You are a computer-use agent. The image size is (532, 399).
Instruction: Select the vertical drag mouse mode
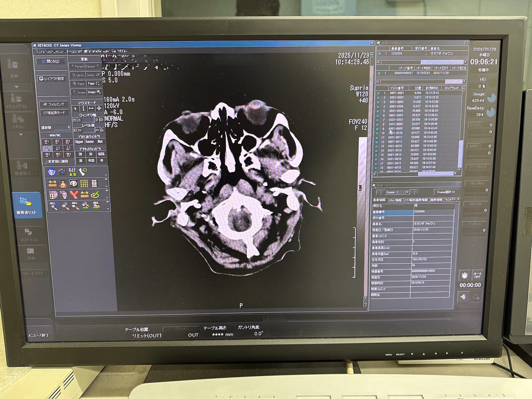84,109
